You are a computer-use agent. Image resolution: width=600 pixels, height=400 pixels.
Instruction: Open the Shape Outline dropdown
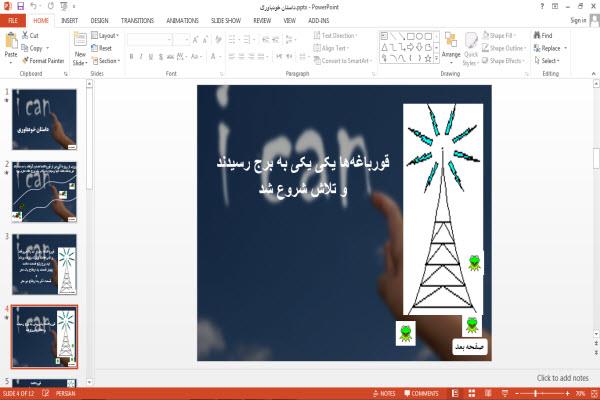click(x=504, y=48)
